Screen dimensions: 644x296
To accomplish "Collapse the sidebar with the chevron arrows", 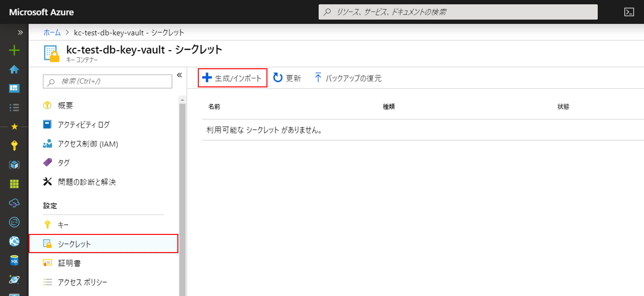I will point(19,32).
